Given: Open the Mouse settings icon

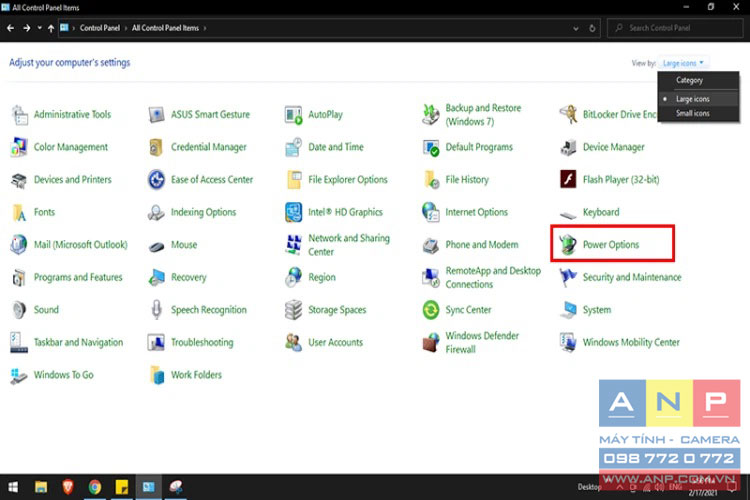Looking at the screenshot, I should (156, 246).
